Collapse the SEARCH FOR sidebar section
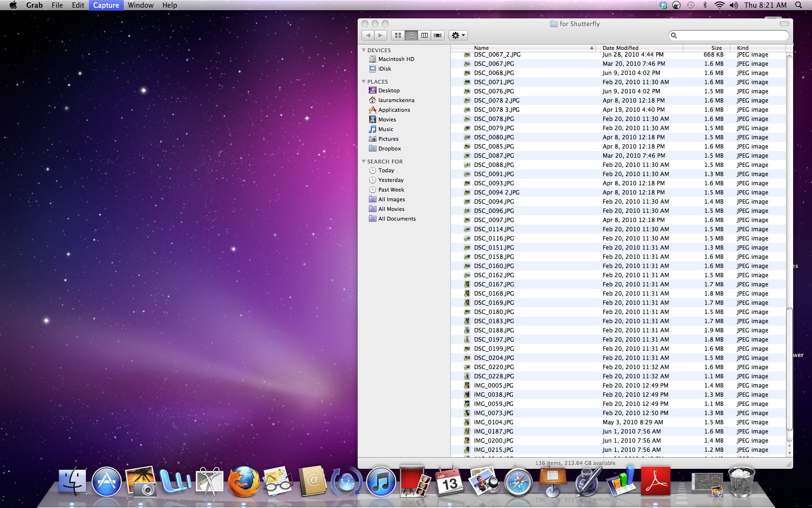The height and width of the screenshot is (508, 812). pos(363,162)
